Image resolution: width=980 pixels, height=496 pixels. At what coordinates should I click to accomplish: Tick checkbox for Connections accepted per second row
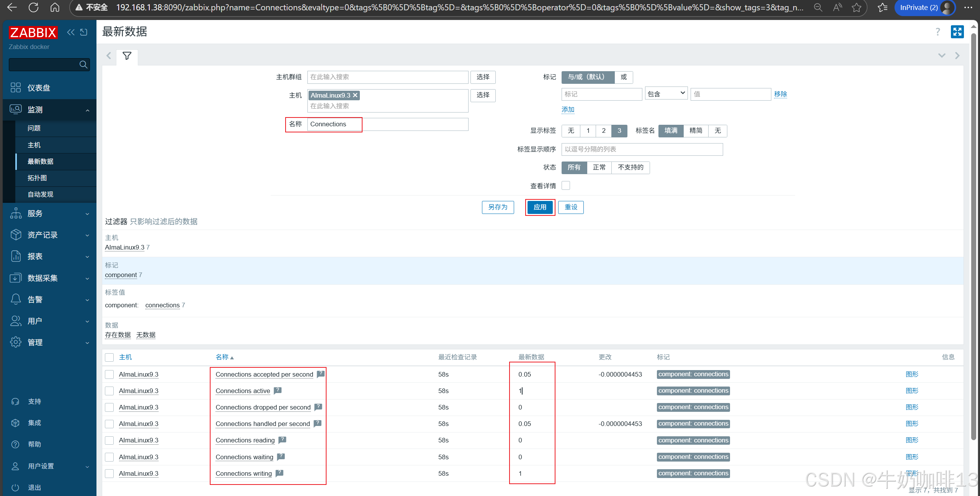[109, 374]
